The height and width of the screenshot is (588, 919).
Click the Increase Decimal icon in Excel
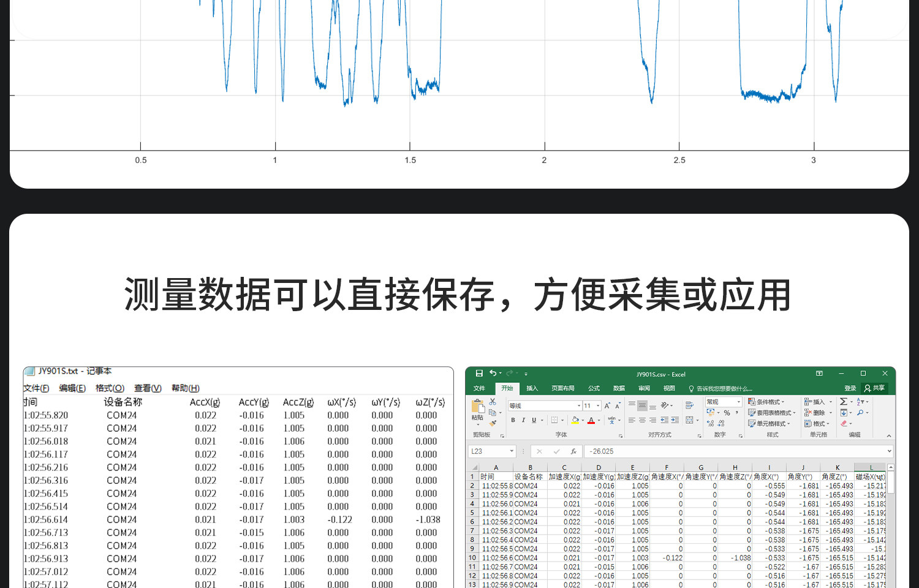tap(710, 423)
